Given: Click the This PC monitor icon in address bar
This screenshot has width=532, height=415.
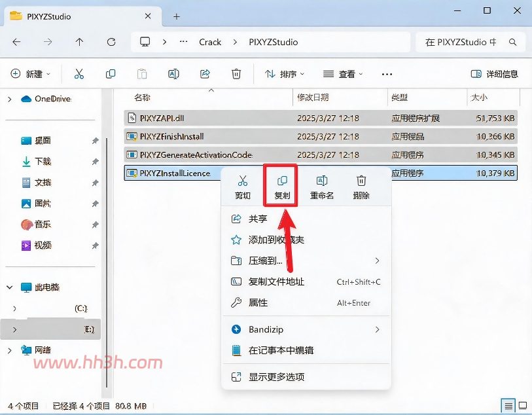Looking at the screenshot, I should (145, 42).
